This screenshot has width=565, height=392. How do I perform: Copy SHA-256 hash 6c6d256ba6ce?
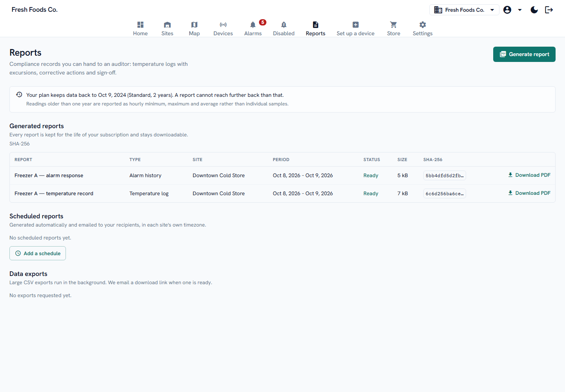[x=445, y=194]
